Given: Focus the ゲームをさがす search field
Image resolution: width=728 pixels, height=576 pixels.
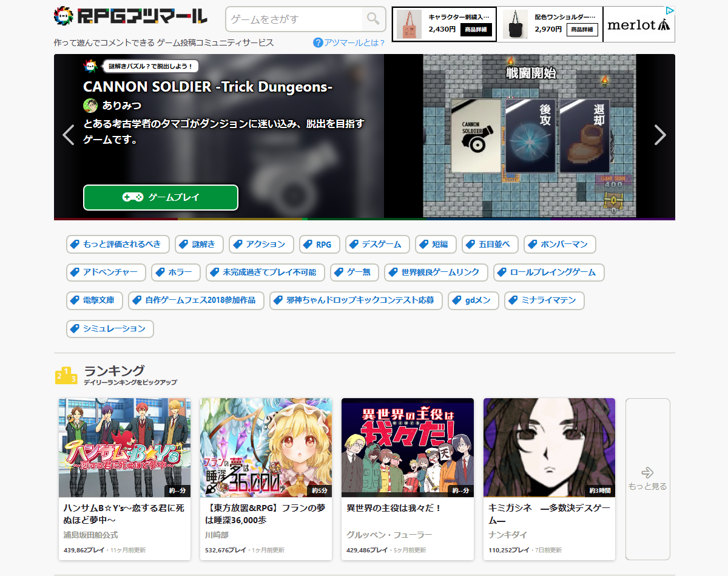Looking at the screenshot, I should pyautogui.click(x=295, y=19).
